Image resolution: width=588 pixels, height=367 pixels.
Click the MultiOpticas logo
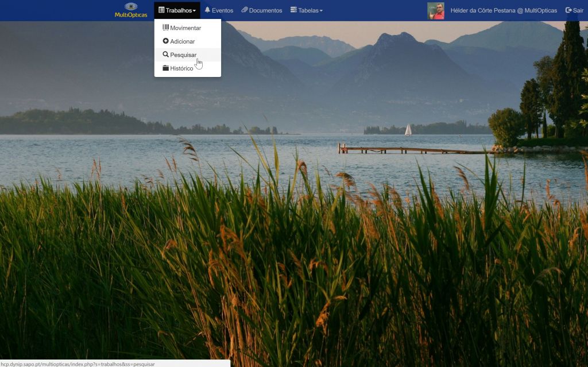131,10
